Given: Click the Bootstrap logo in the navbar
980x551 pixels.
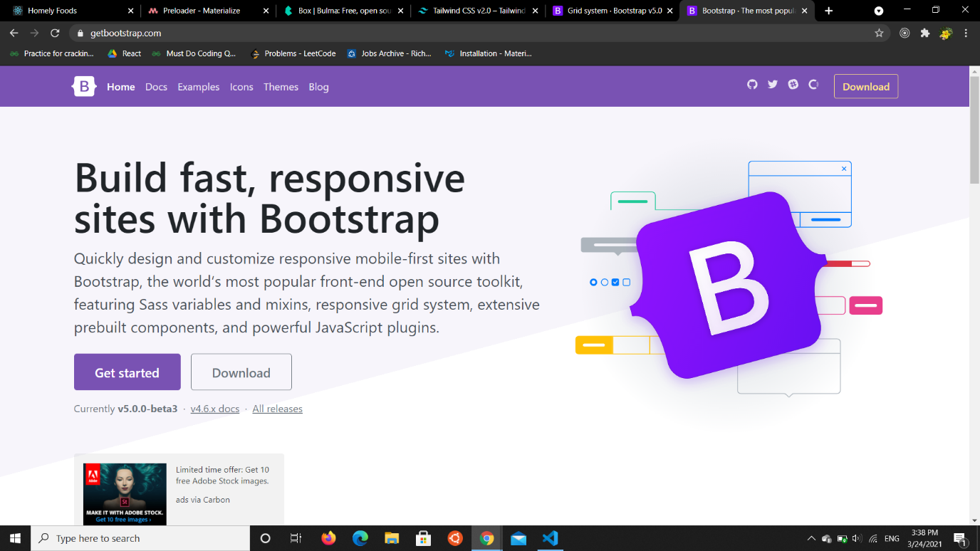Looking at the screenshot, I should click(x=84, y=87).
